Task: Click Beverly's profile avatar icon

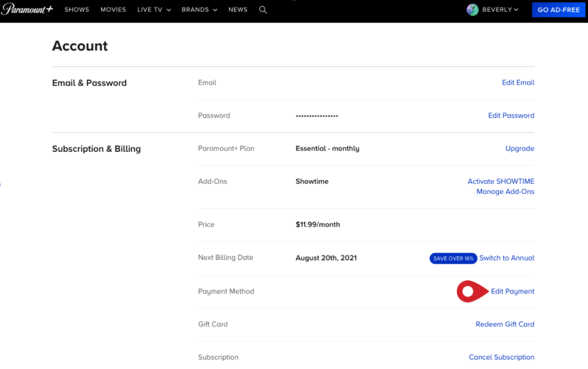Action: pos(472,10)
